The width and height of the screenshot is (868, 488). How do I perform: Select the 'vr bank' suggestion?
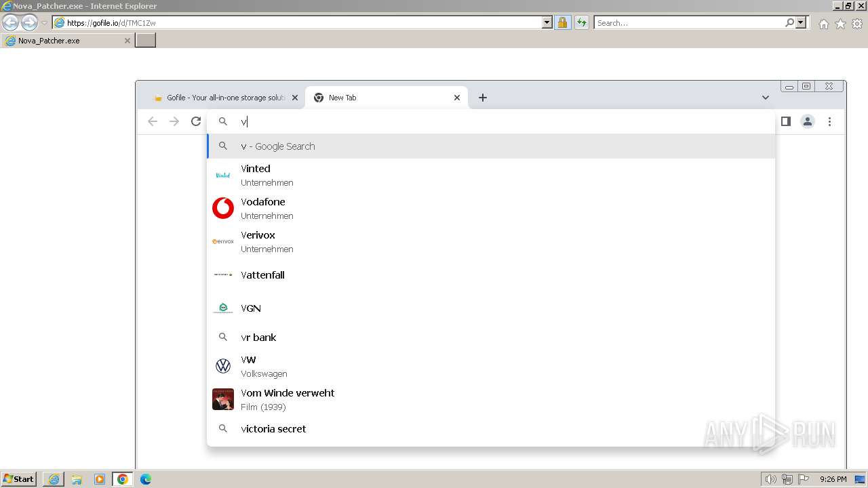pyautogui.click(x=491, y=337)
